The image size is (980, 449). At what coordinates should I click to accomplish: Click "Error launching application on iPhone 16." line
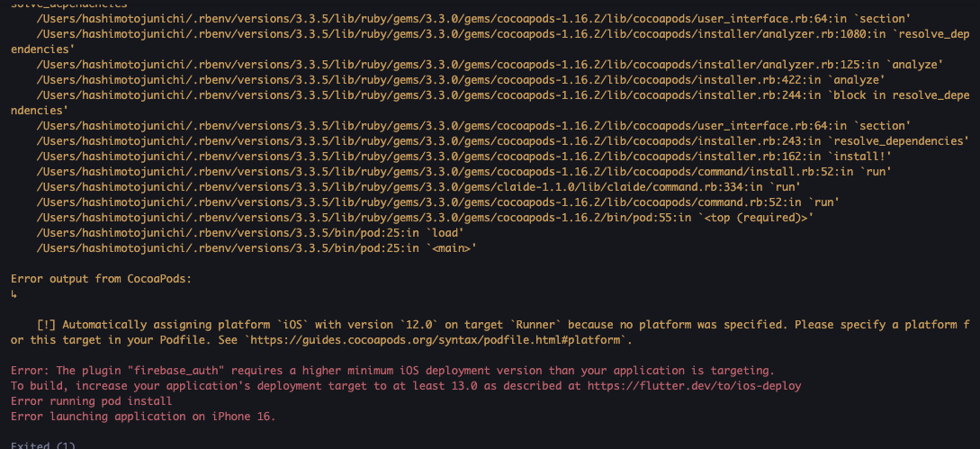pyautogui.click(x=143, y=416)
